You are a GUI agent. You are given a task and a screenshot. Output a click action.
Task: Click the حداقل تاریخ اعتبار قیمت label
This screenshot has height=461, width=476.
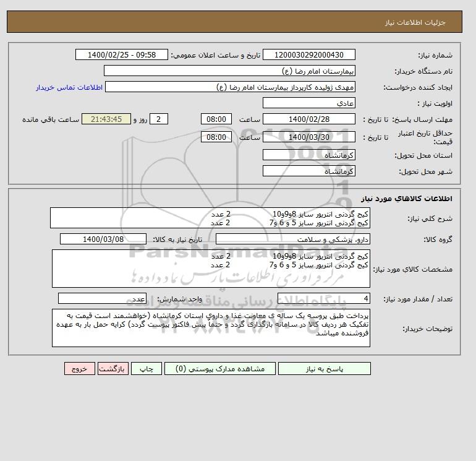pyautogui.click(x=425, y=137)
